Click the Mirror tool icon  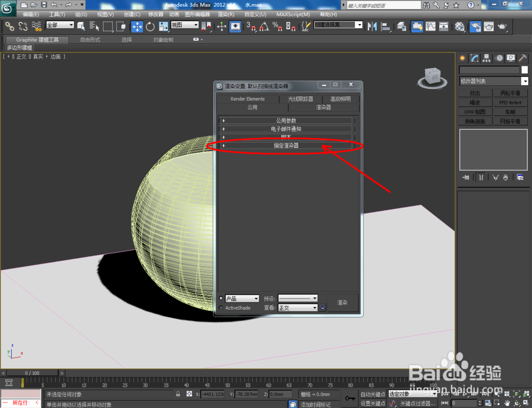pos(372,26)
